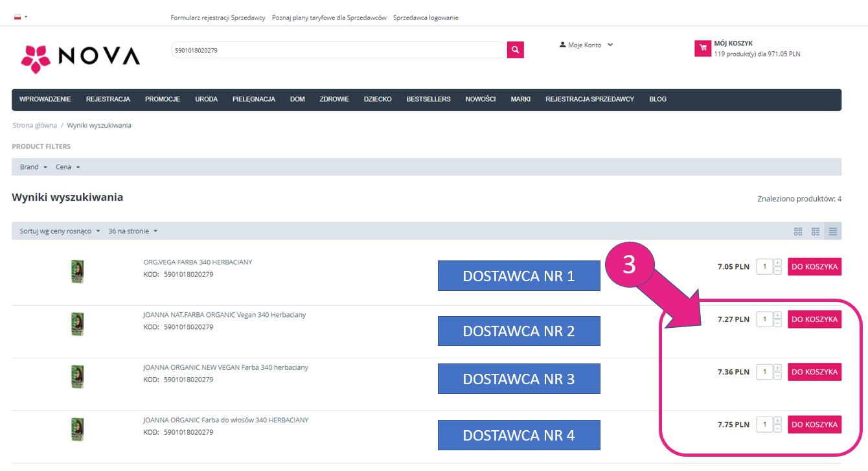Open the Brand filter dropdown
The image size is (868, 471).
(33, 167)
